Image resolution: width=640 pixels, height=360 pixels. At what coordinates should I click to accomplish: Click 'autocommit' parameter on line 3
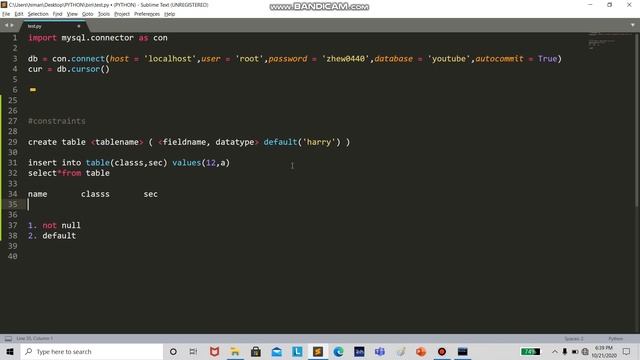[x=499, y=59]
